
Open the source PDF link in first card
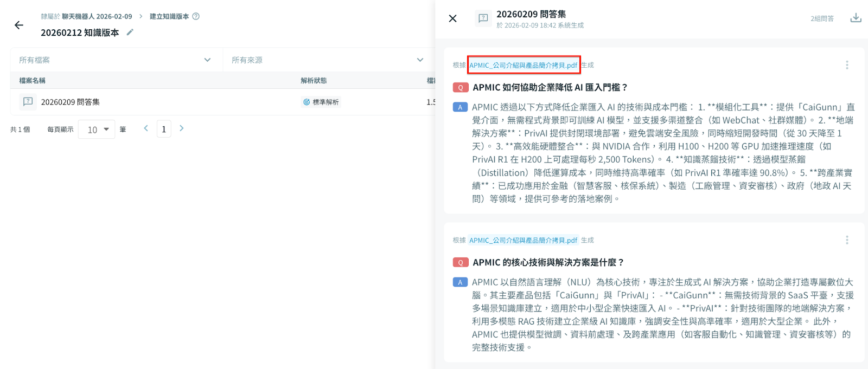click(523, 66)
